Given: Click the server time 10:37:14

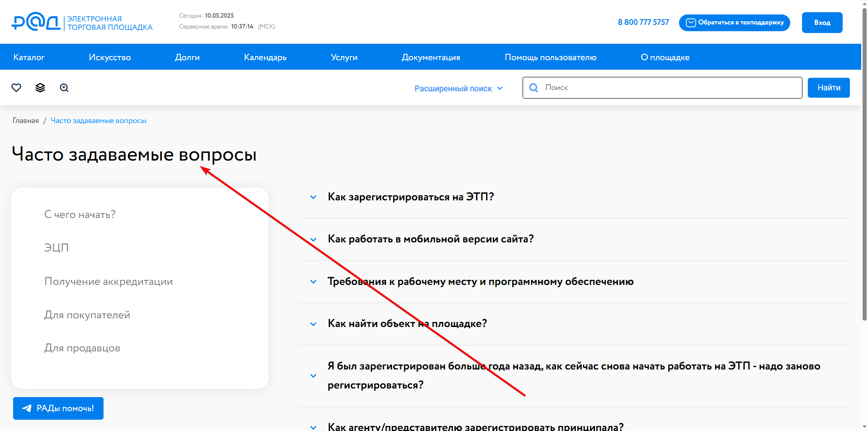Looking at the screenshot, I should click(x=242, y=26).
